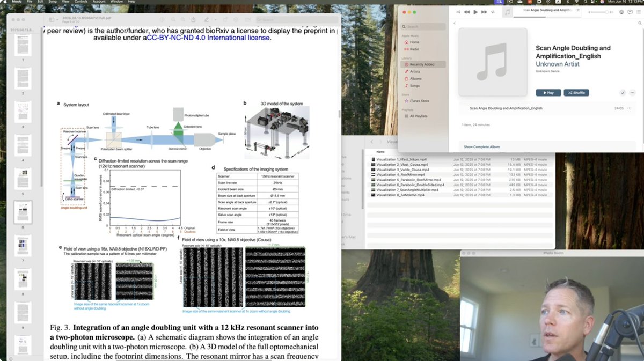Open the Playing Next queue list
This screenshot has height=361, width=644.
click(x=639, y=12)
